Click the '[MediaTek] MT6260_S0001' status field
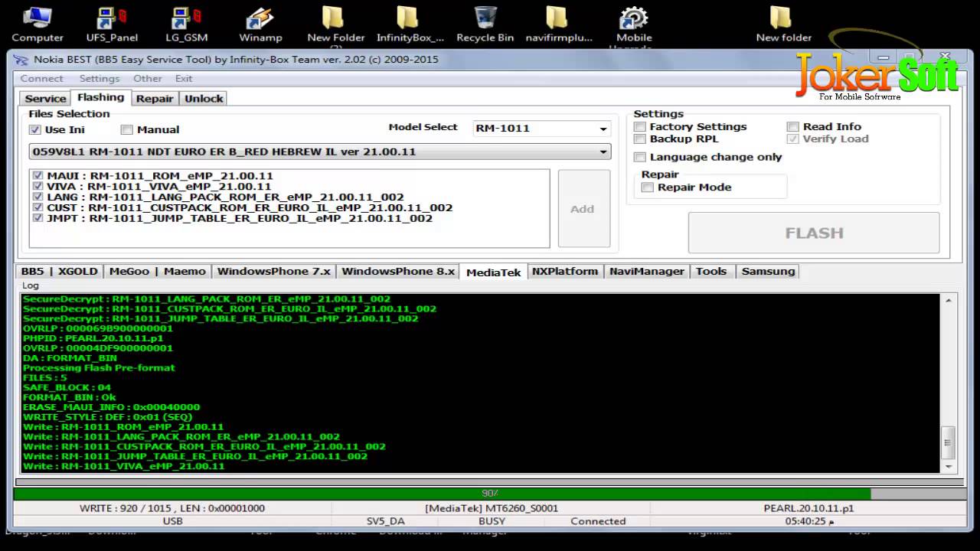Screen dimensions: 980x551 [x=492, y=508]
